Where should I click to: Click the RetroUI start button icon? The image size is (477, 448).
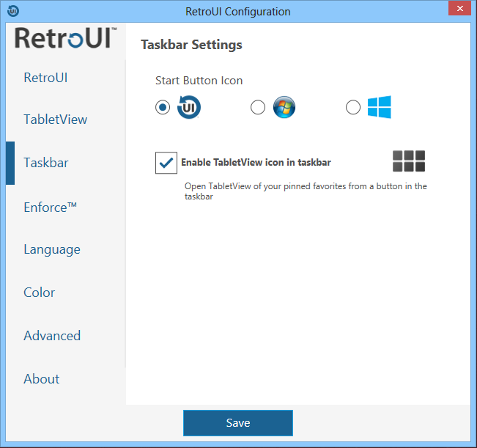pyautogui.click(x=189, y=107)
